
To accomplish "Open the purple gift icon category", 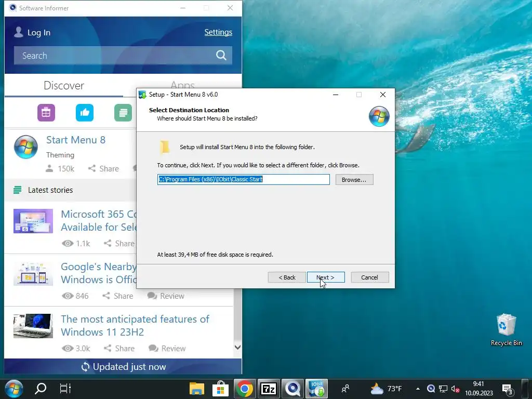I will [46, 113].
